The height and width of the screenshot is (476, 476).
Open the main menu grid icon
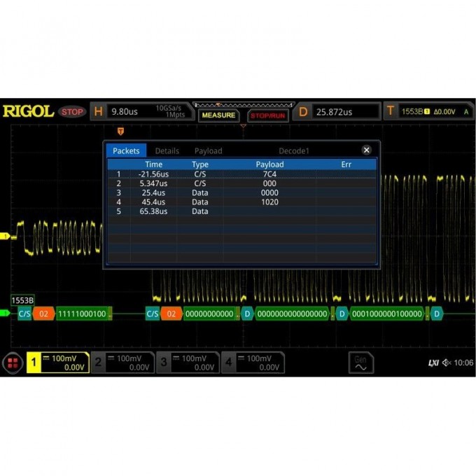pyautogui.click(x=13, y=363)
